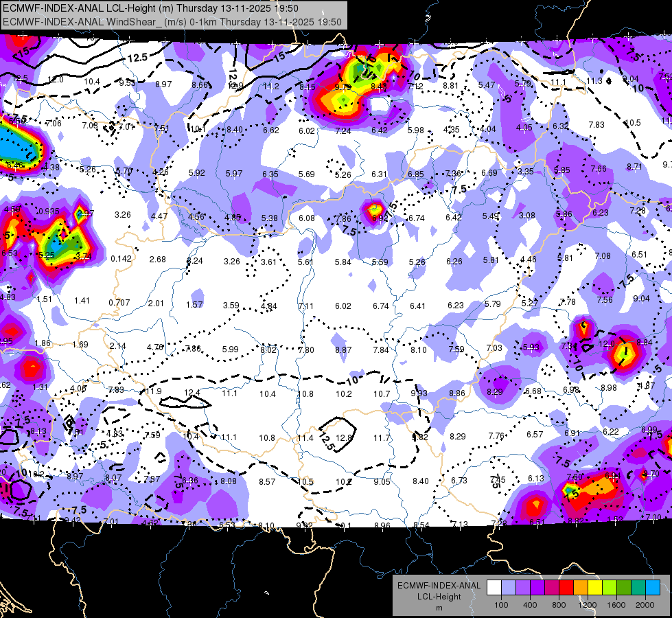Click the legend tick label '1600'
The image size is (672, 618).
click(616, 605)
